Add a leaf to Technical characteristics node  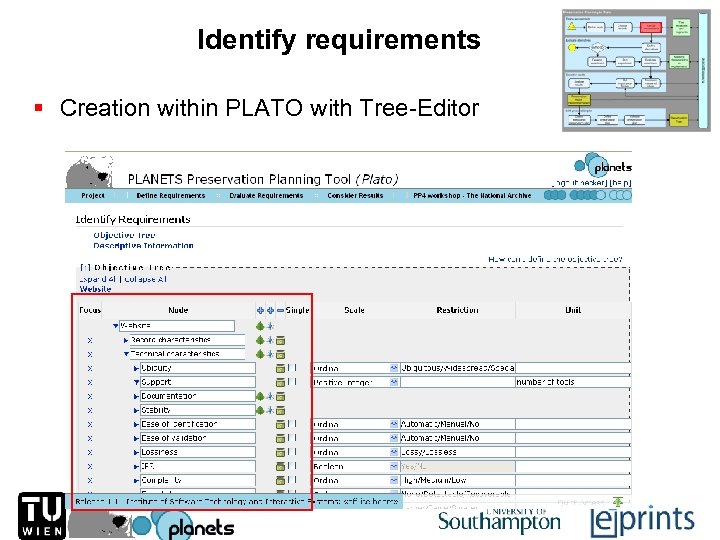[x=260, y=354]
